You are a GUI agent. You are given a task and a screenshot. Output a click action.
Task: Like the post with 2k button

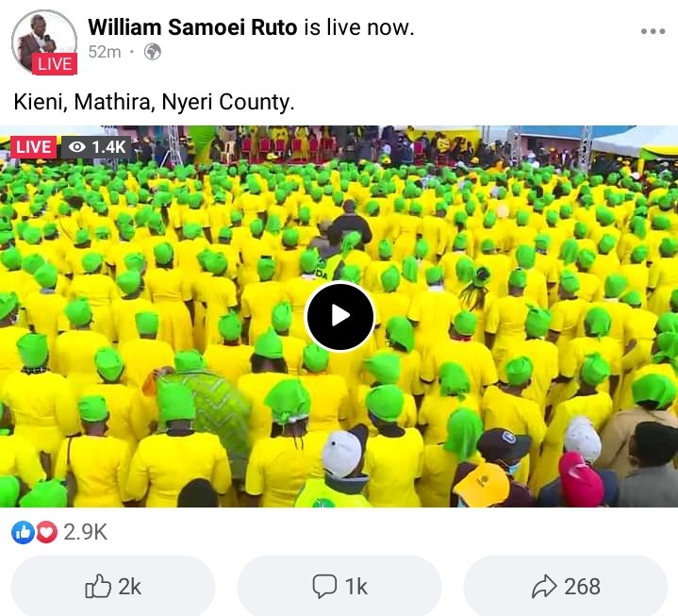(113, 586)
